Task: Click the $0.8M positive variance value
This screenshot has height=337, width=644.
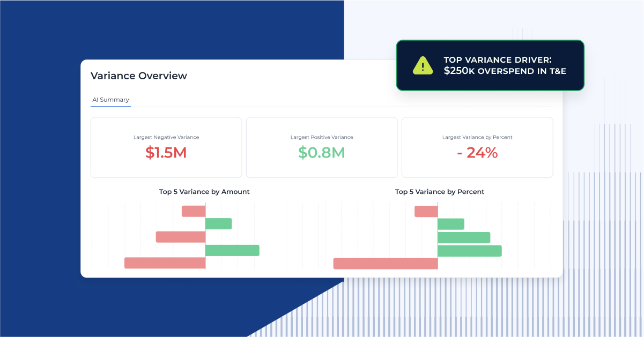Action: (x=321, y=153)
